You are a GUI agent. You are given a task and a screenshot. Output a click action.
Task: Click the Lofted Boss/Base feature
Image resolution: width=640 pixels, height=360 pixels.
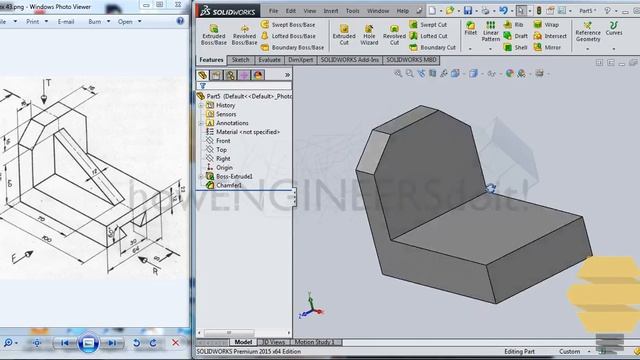pyautogui.click(x=288, y=36)
